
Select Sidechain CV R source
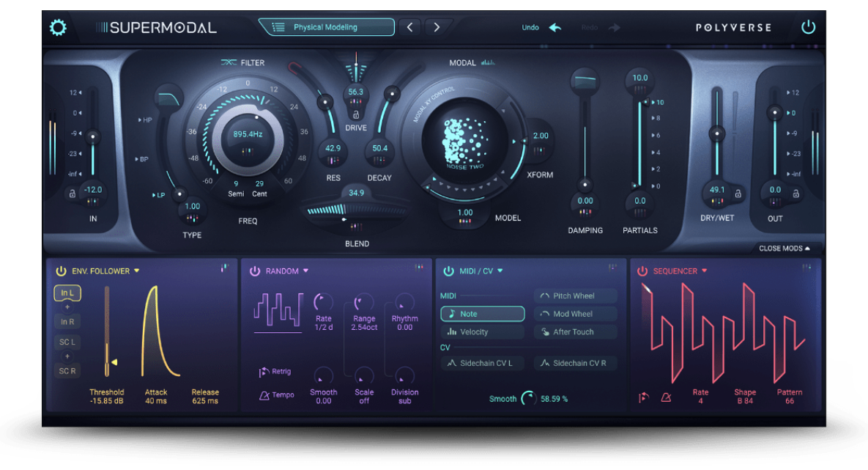click(x=576, y=363)
